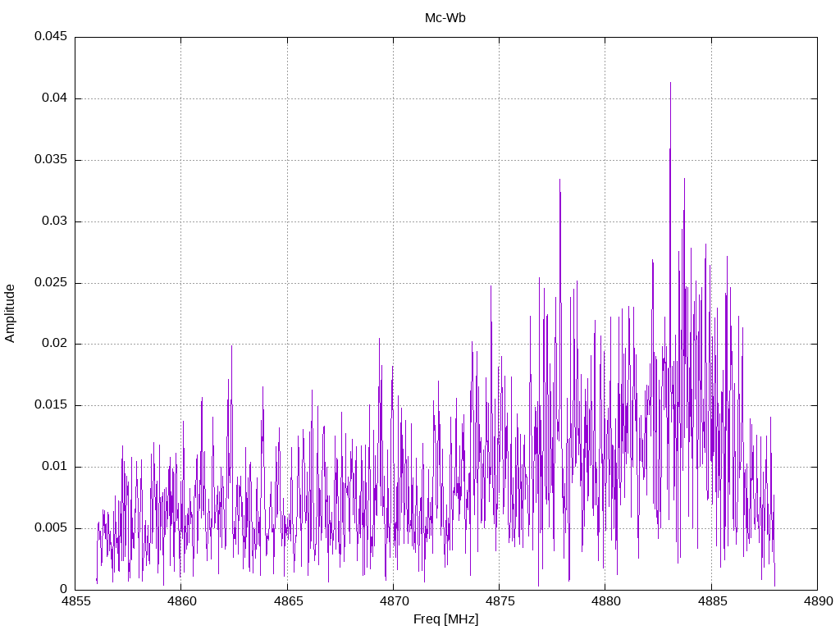Click the 4865 x-axis tick label
Image resolution: width=840 pixels, height=630 pixels.
click(287, 603)
